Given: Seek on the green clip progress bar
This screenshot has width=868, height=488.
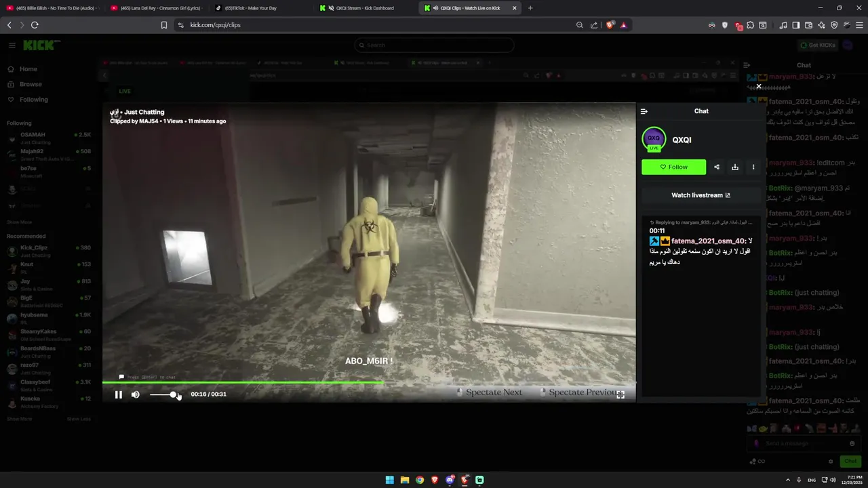Looking at the screenshot, I should (x=369, y=383).
